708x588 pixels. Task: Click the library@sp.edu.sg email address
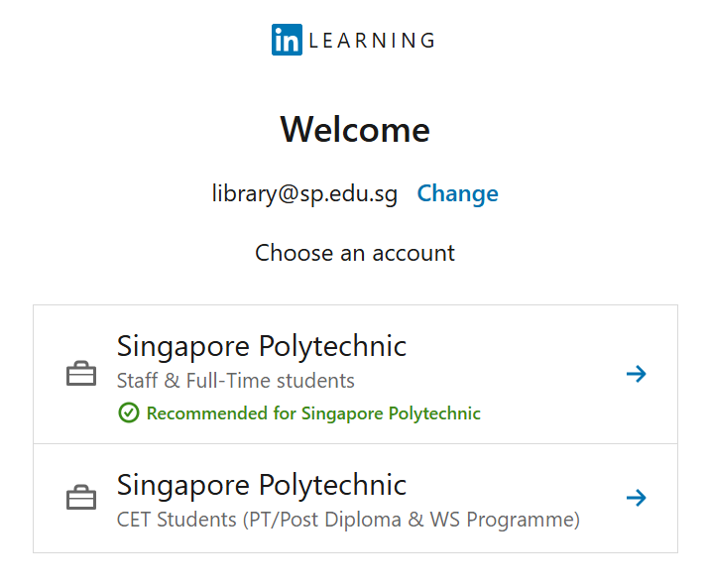[304, 193]
